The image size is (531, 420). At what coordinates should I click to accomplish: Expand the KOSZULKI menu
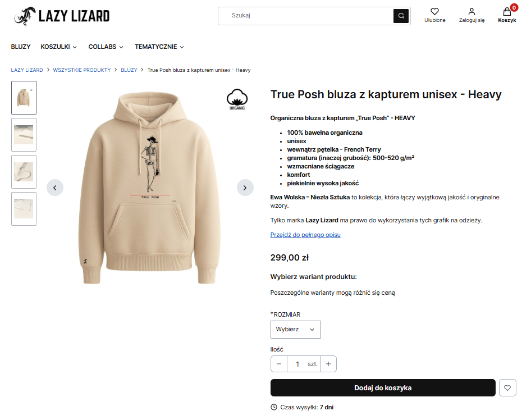coord(58,47)
